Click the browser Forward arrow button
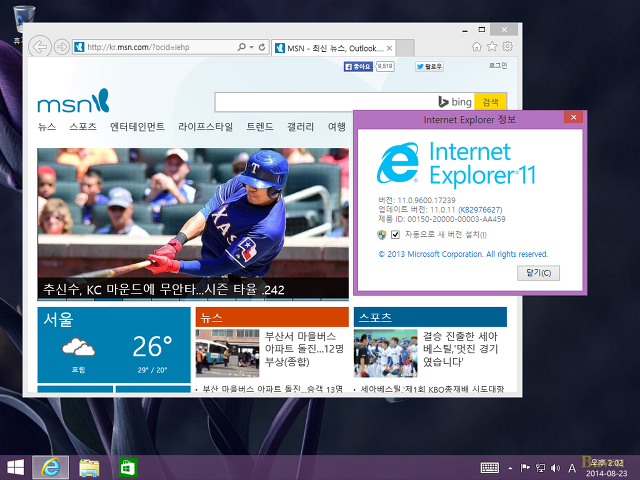This screenshot has height=480, width=640. 62,47
